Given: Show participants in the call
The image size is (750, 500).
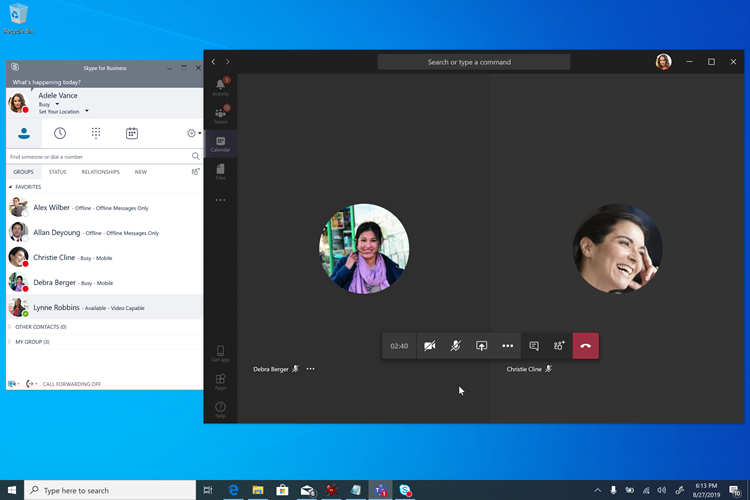Looking at the screenshot, I should click(x=559, y=346).
